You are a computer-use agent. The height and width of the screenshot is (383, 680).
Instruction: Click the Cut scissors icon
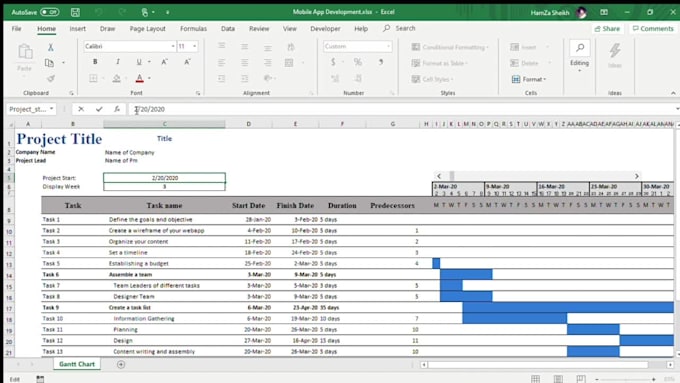pos(51,47)
